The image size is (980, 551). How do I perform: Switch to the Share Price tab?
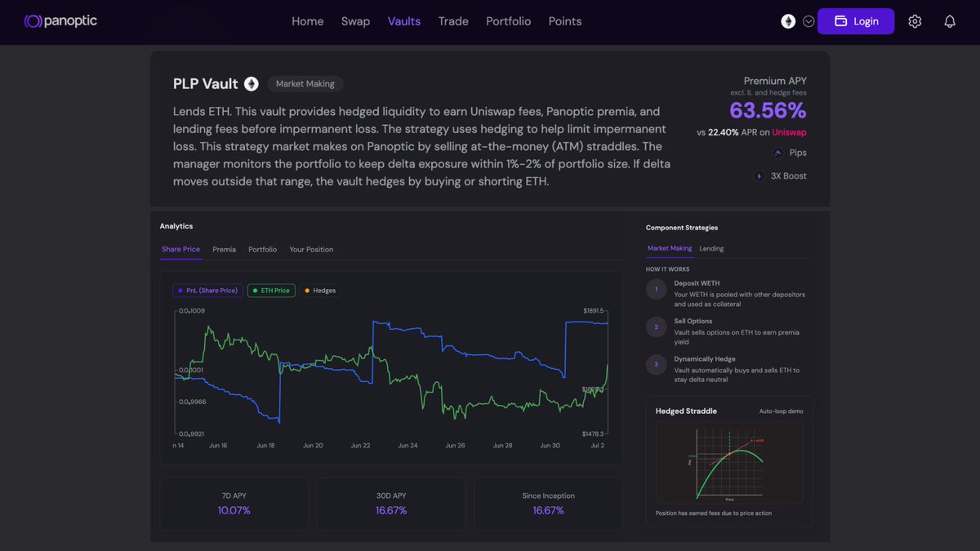(x=180, y=249)
